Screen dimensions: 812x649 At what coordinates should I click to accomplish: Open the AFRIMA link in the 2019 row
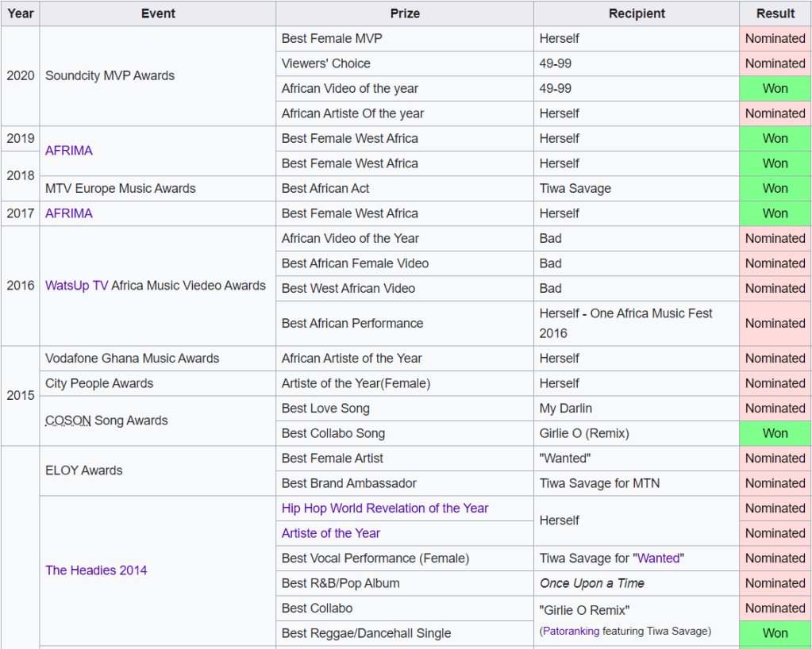pos(68,151)
